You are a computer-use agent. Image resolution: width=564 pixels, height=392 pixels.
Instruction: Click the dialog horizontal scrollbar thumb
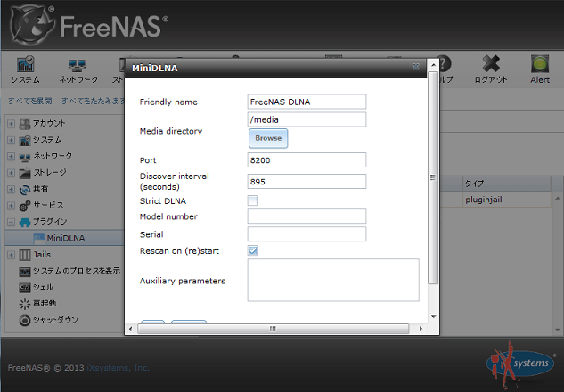(x=273, y=329)
